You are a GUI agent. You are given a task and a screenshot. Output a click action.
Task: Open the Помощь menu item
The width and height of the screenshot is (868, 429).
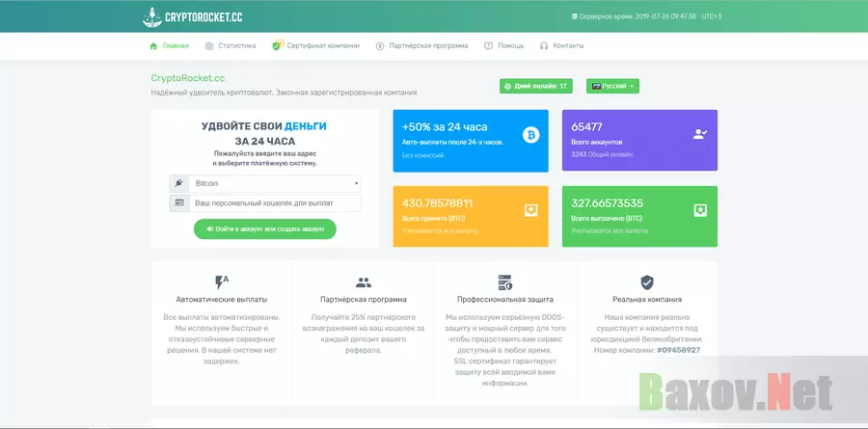tap(503, 46)
